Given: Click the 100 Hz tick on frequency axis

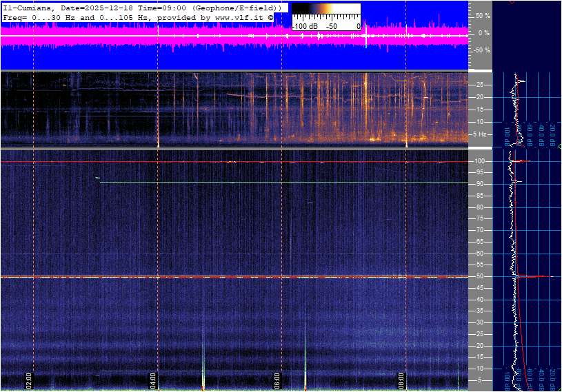Looking at the screenshot, I should (480, 161).
